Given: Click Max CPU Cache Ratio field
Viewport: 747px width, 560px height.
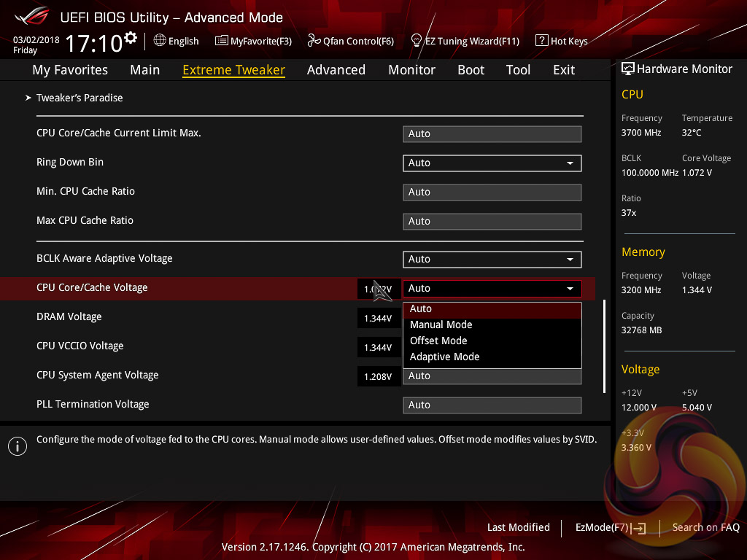Looking at the screenshot, I should (x=492, y=222).
